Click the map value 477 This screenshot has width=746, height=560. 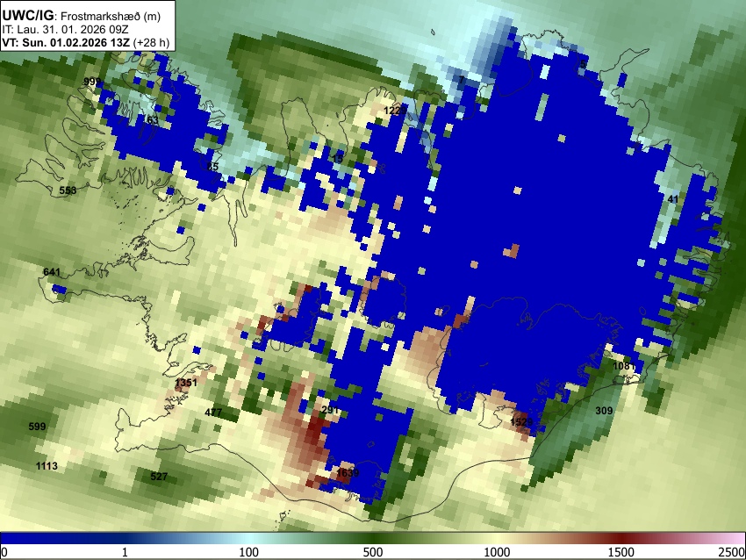click(213, 412)
